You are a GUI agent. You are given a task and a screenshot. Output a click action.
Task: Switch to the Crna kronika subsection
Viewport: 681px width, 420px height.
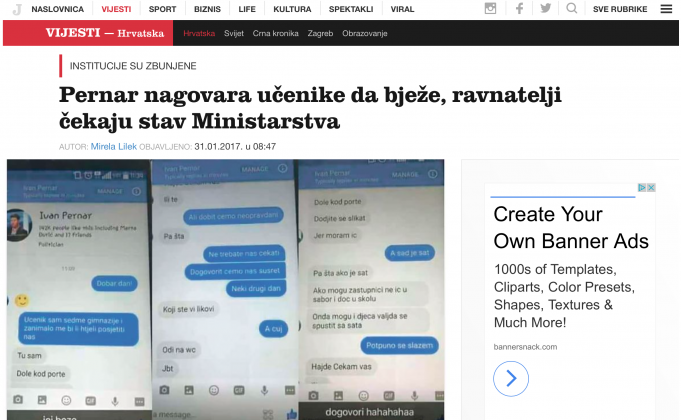tap(276, 33)
